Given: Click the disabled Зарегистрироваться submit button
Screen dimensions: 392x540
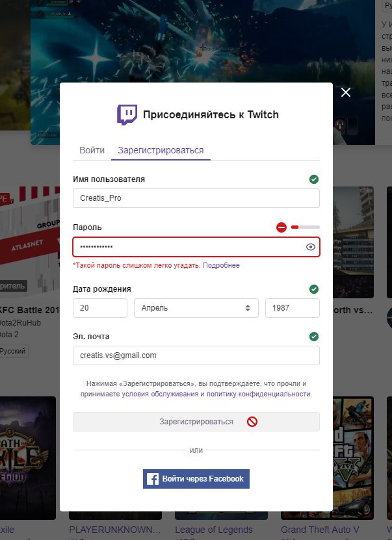Looking at the screenshot, I should [x=196, y=422].
